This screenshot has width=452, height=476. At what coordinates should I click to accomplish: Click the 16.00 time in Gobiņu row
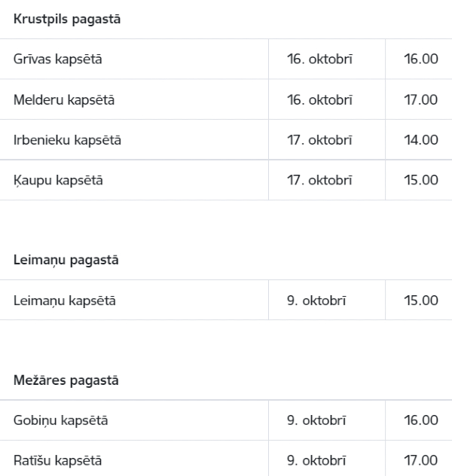tap(421, 420)
